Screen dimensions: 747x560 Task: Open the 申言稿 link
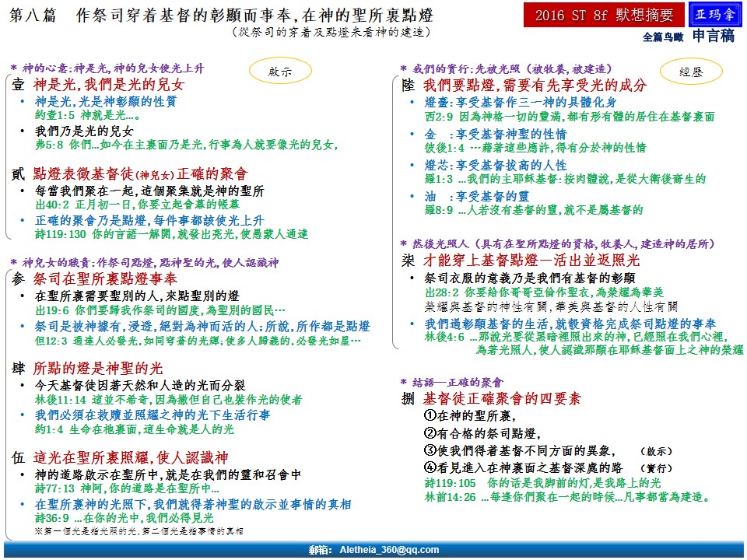point(713,37)
